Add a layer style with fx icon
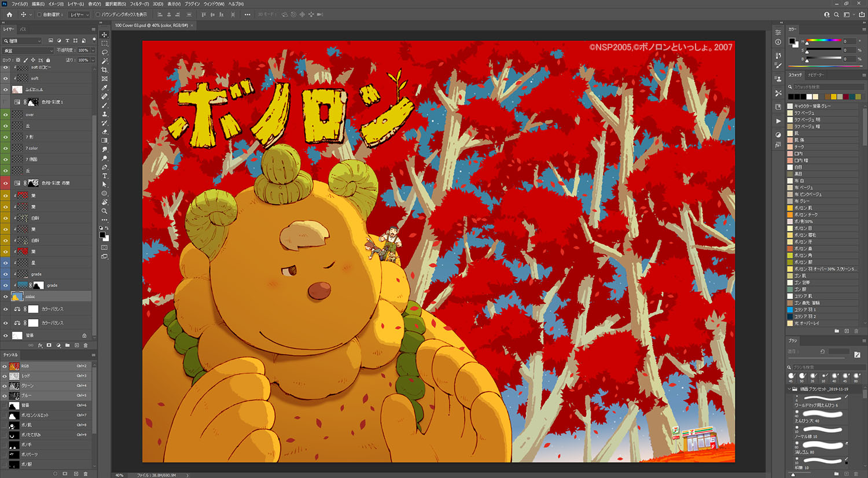 pyautogui.click(x=41, y=345)
